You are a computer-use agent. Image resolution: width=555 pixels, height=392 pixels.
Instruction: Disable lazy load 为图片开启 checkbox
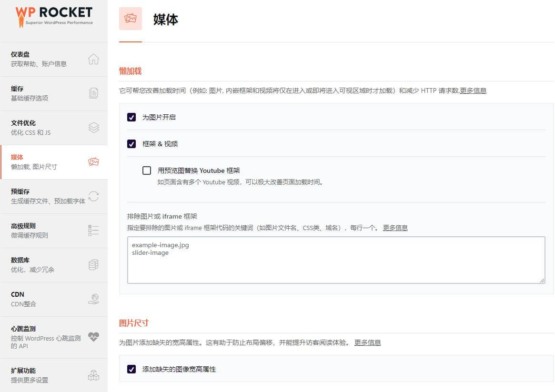[131, 117]
